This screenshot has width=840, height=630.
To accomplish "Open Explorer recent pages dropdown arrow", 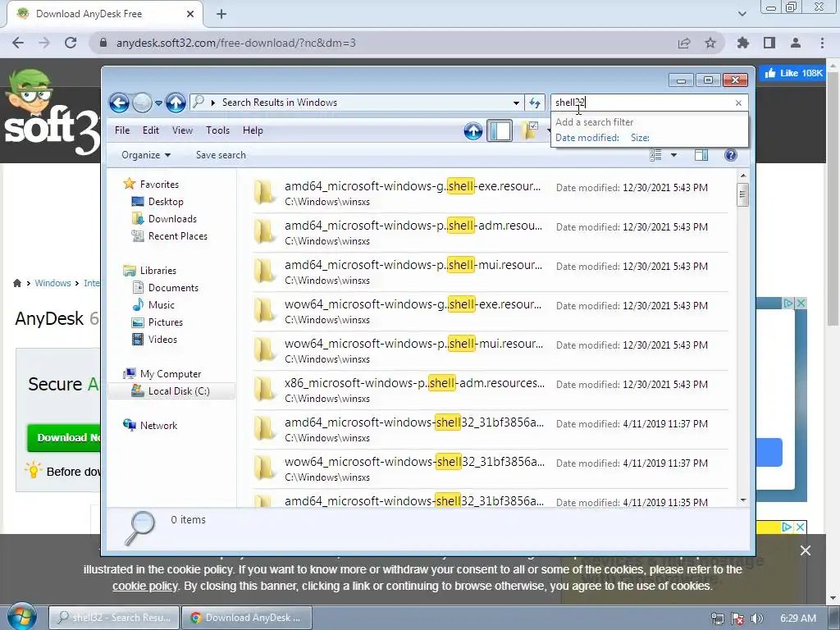I will 158,103.
